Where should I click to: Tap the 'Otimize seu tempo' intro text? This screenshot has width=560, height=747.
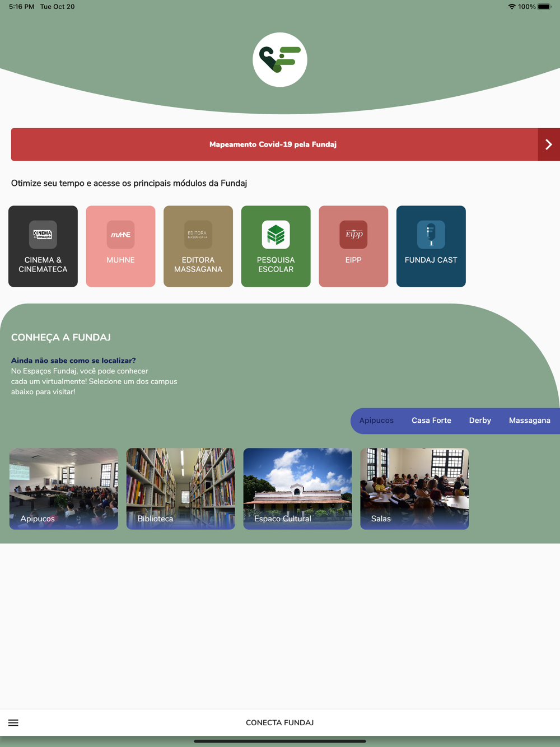tap(129, 183)
